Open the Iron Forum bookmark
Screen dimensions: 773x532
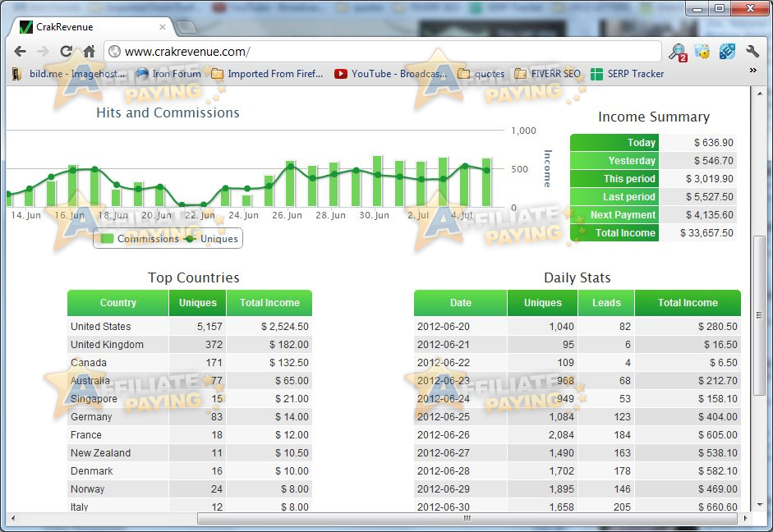point(168,74)
